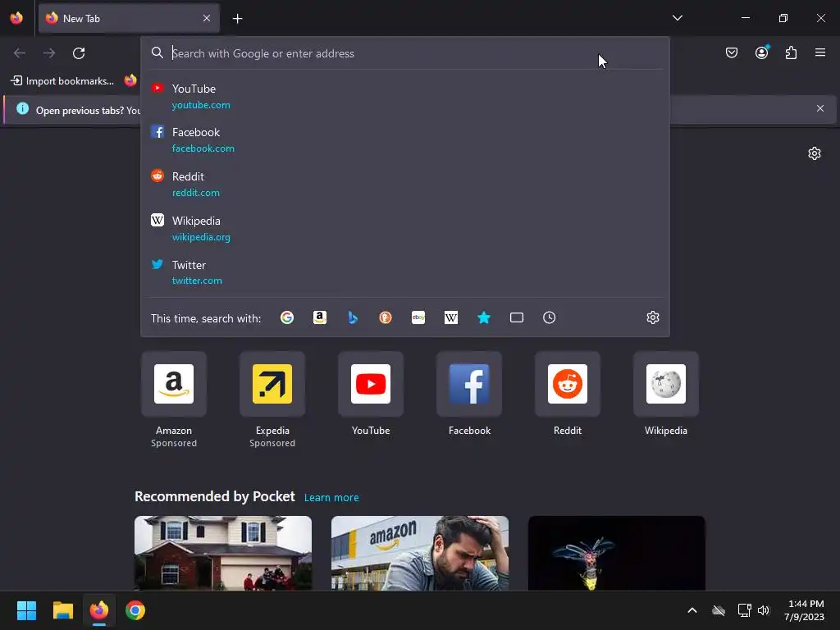
Task: Open clock showing 1:44 PM
Action: coord(804,610)
